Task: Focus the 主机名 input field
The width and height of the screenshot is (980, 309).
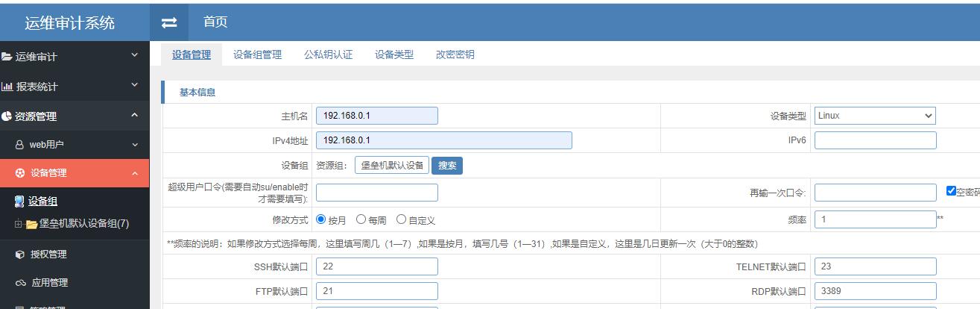Action: (x=377, y=116)
